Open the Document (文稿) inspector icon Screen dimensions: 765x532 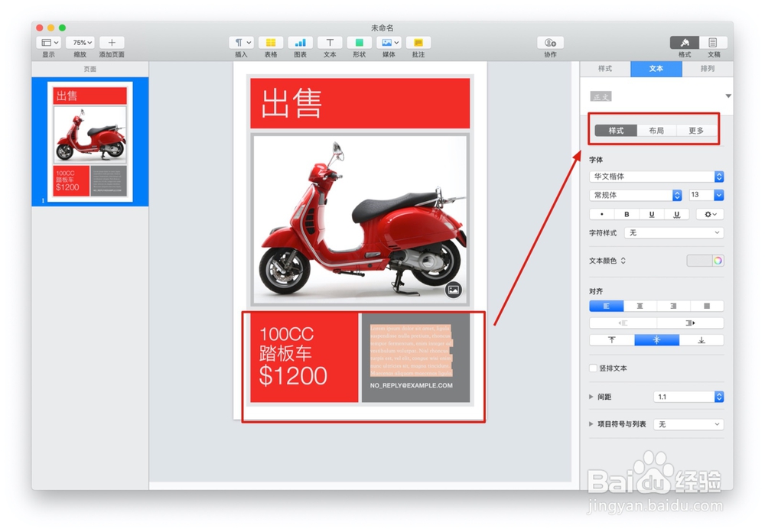pos(713,43)
